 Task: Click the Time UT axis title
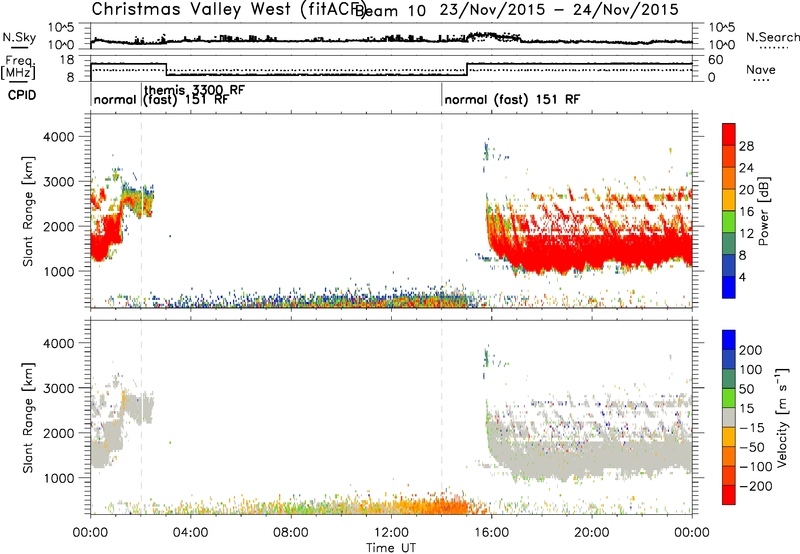pyautogui.click(x=391, y=547)
